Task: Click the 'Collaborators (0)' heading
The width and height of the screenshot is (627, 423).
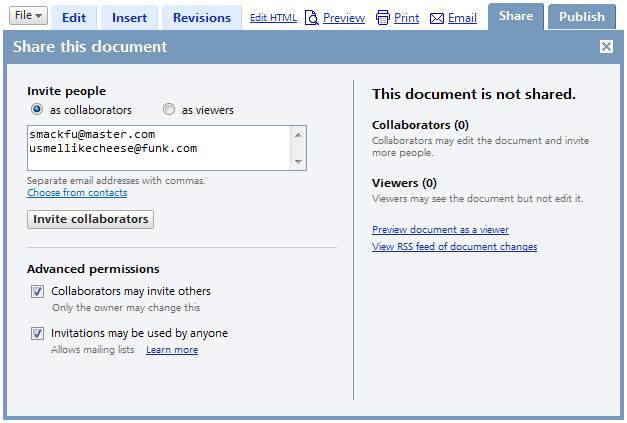Action: click(x=420, y=125)
